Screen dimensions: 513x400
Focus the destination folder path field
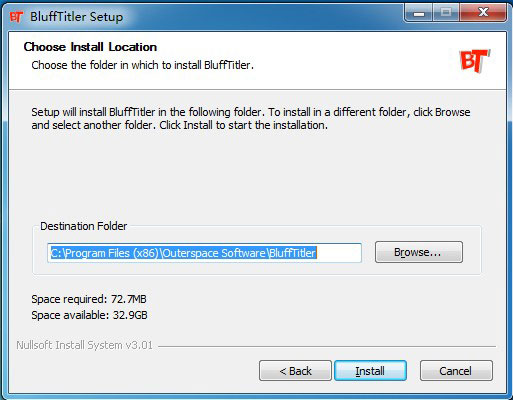click(x=204, y=253)
